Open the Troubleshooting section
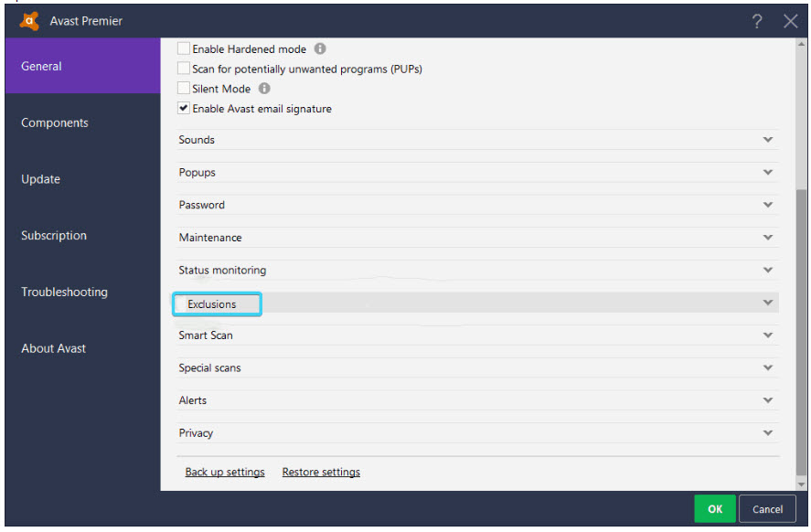 coord(64,292)
